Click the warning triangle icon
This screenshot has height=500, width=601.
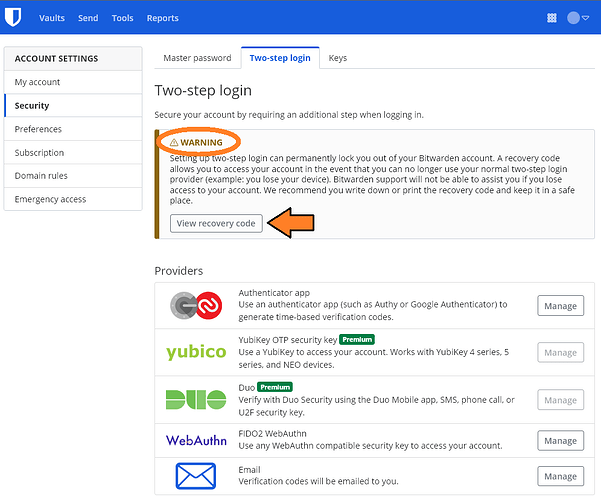coord(174,142)
